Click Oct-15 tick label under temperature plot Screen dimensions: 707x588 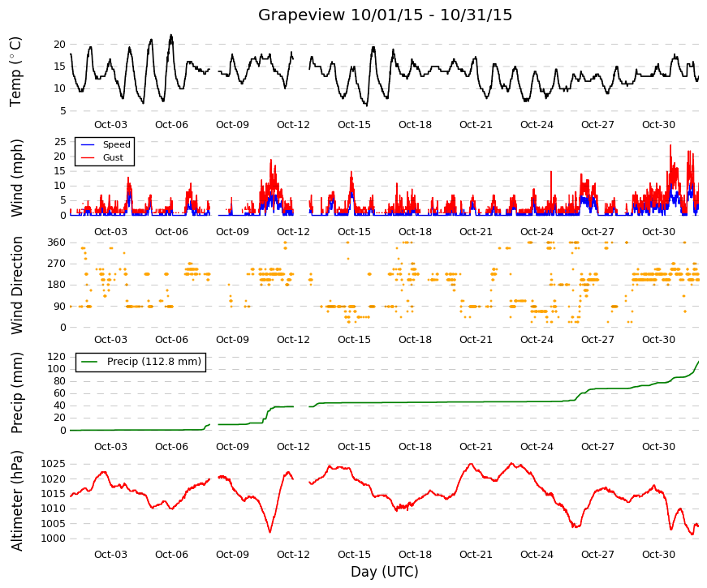pyautogui.click(x=354, y=125)
